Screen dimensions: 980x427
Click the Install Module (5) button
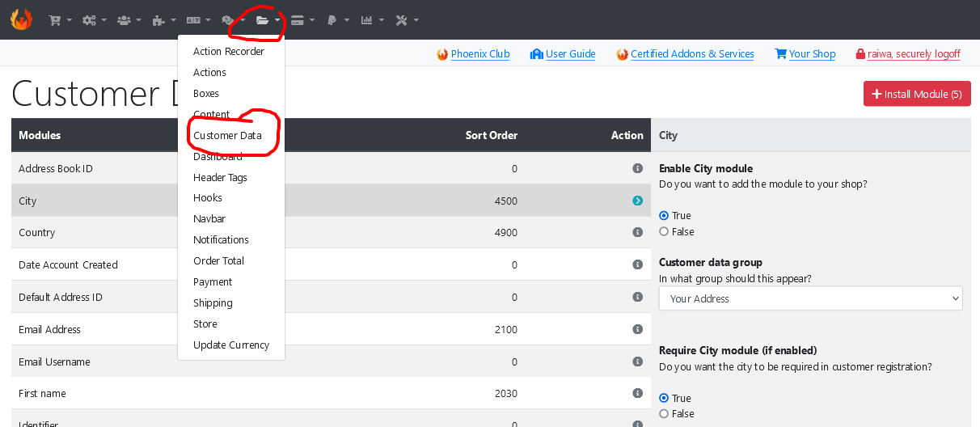pos(917,94)
